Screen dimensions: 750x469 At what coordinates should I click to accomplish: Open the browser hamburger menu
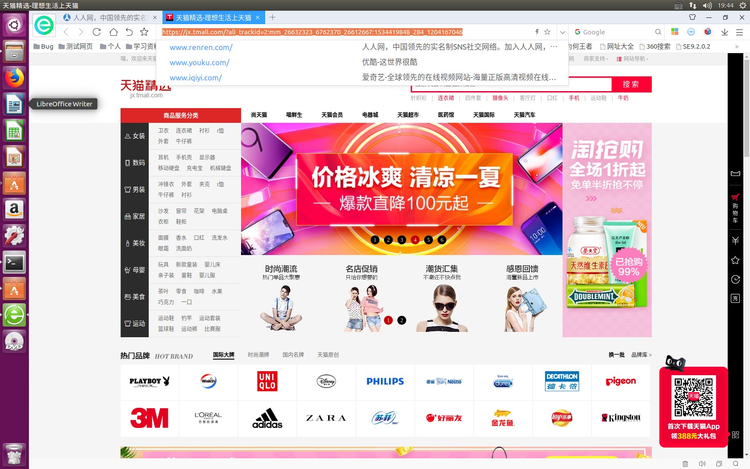point(739,32)
